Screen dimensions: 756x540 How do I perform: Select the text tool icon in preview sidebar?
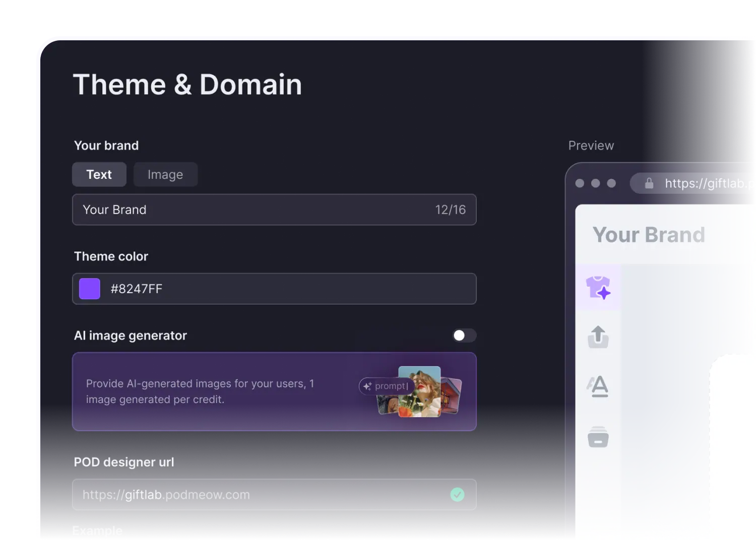click(x=598, y=386)
